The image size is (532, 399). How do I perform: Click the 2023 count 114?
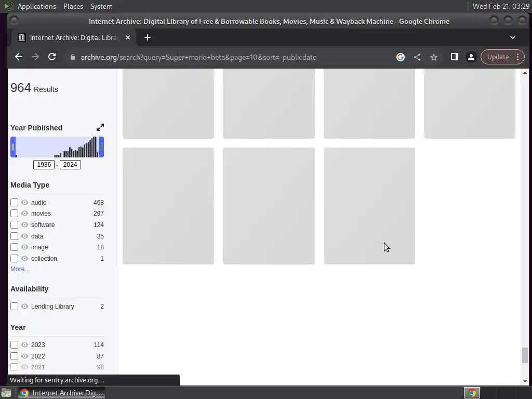99,345
